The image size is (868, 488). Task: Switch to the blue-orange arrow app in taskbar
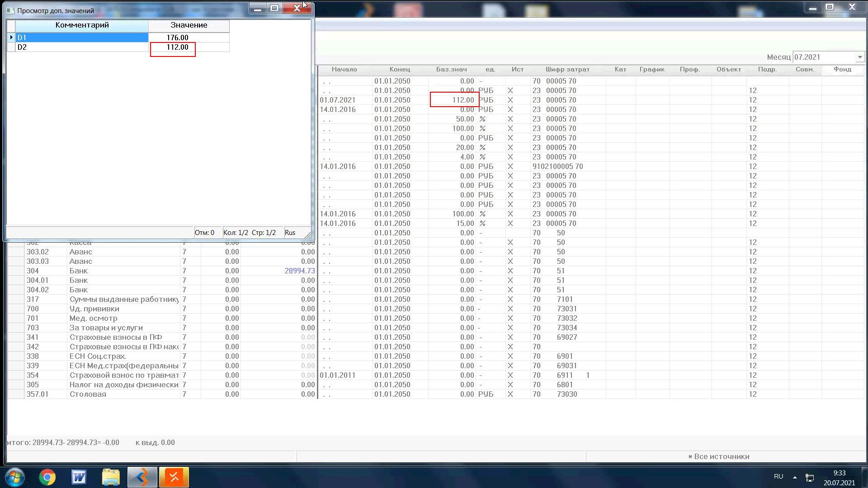(142, 477)
